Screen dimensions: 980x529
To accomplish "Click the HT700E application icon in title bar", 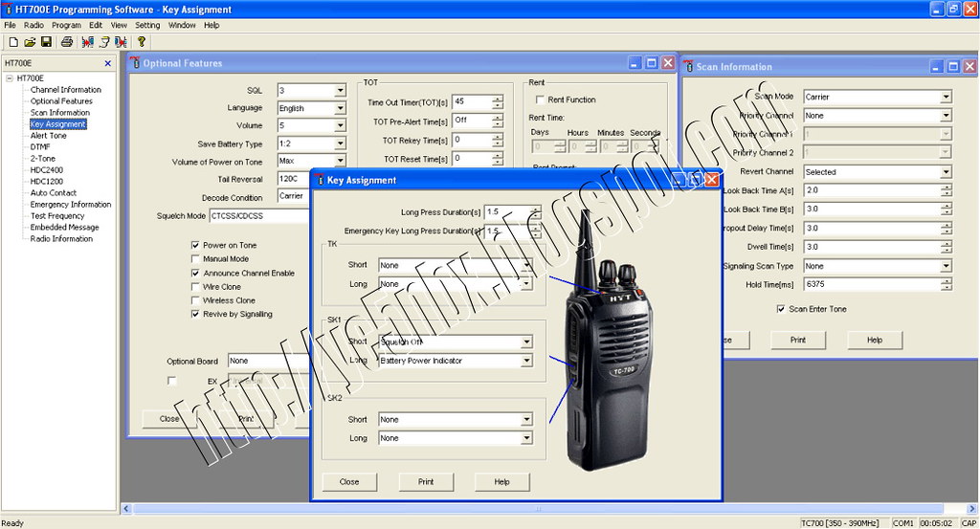I will pos(8,10).
